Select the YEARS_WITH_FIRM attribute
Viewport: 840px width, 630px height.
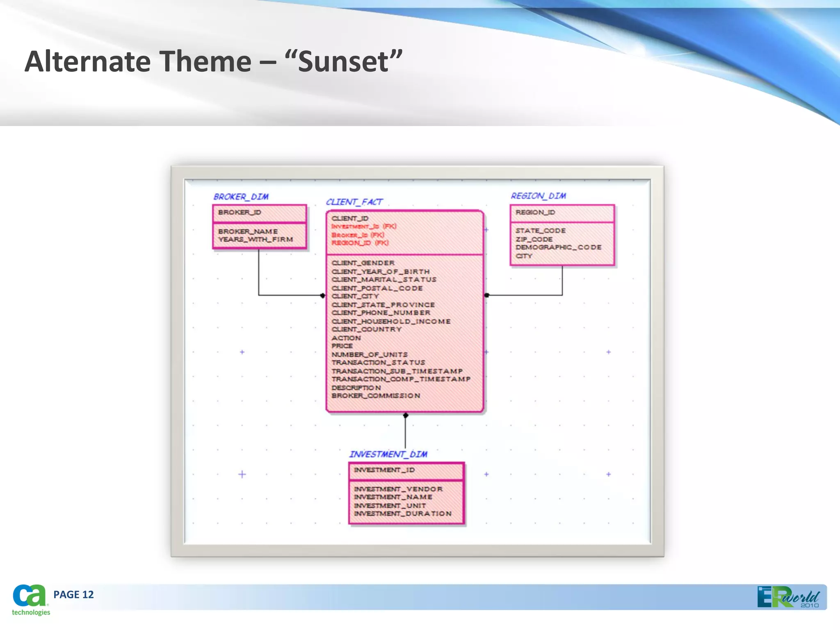(x=256, y=240)
